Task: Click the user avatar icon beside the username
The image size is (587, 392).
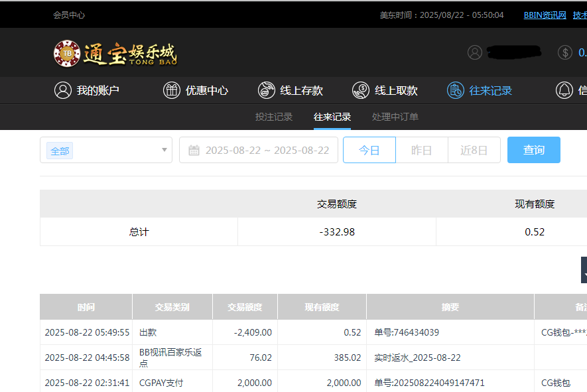Action: 474,52
